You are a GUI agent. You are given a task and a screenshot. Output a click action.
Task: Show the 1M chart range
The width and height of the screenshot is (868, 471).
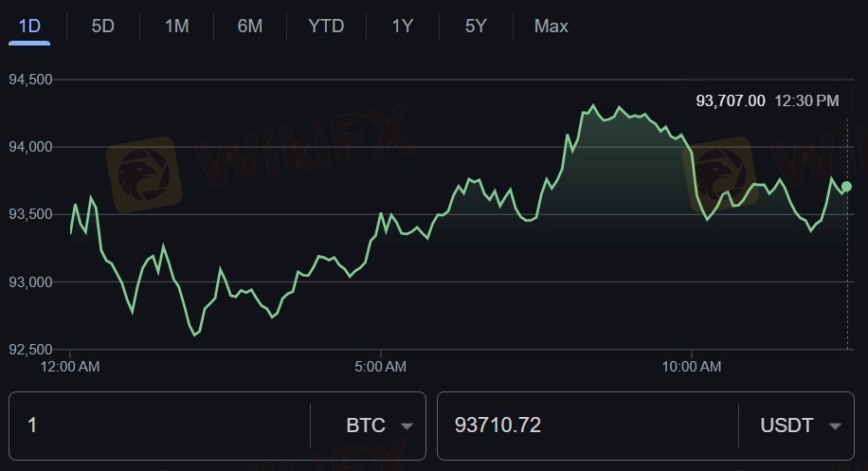[176, 26]
